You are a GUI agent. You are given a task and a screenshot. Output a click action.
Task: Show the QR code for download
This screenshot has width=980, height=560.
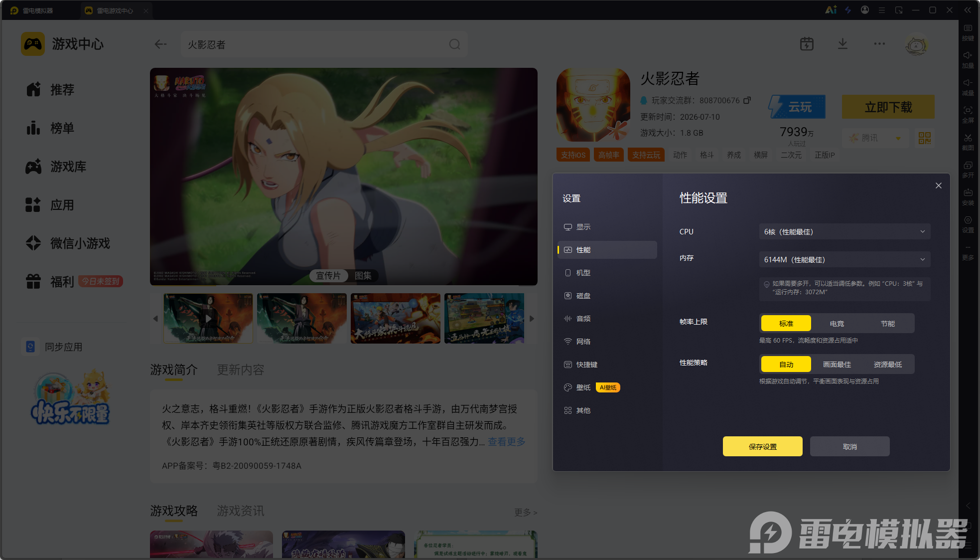click(x=925, y=138)
